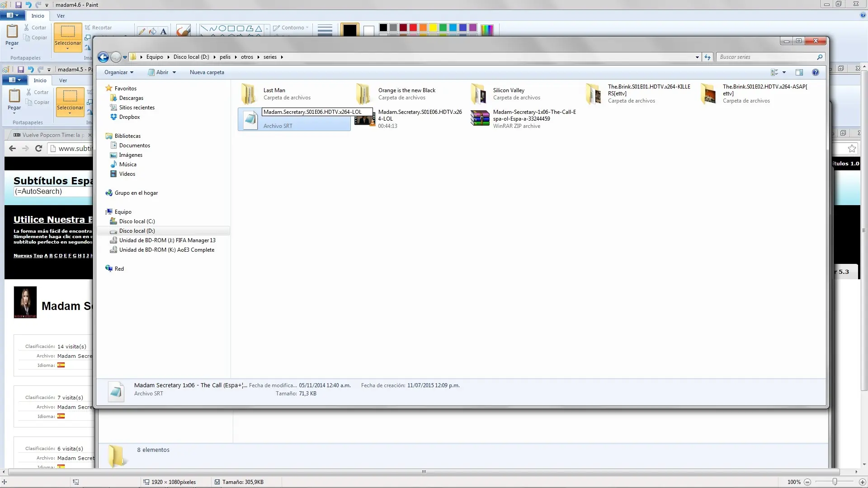Viewport: 868px width, 488px height.
Task: Select Disco local (C:) in navigation pane
Action: pyautogui.click(x=132, y=221)
